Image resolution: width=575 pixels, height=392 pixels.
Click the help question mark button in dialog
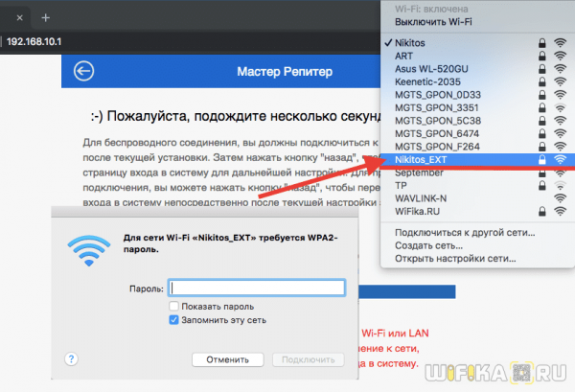[x=71, y=359]
